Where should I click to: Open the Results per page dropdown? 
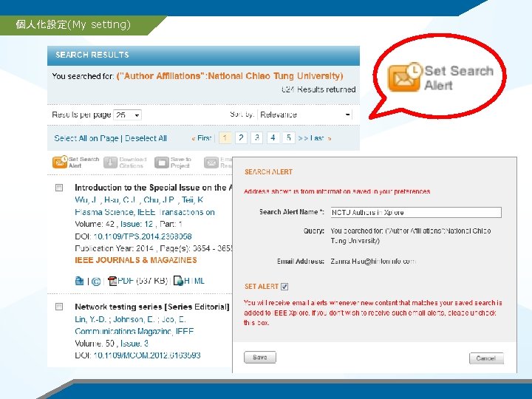tap(128, 115)
